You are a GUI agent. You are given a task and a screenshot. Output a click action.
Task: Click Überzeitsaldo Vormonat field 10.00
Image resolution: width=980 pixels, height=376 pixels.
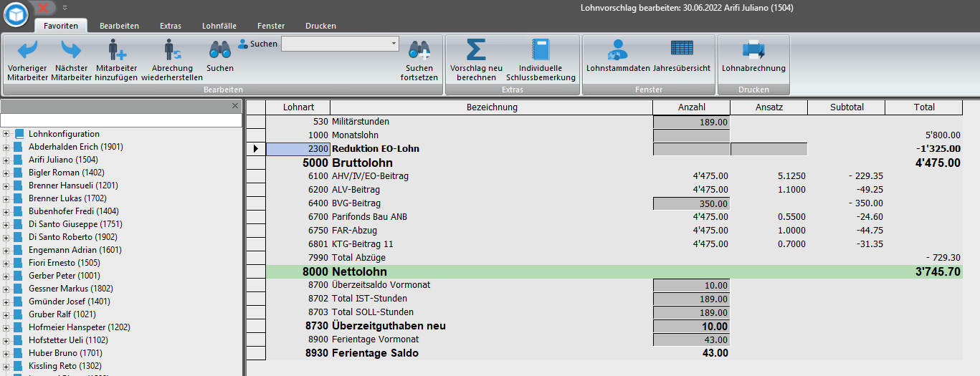[x=691, y=285]
